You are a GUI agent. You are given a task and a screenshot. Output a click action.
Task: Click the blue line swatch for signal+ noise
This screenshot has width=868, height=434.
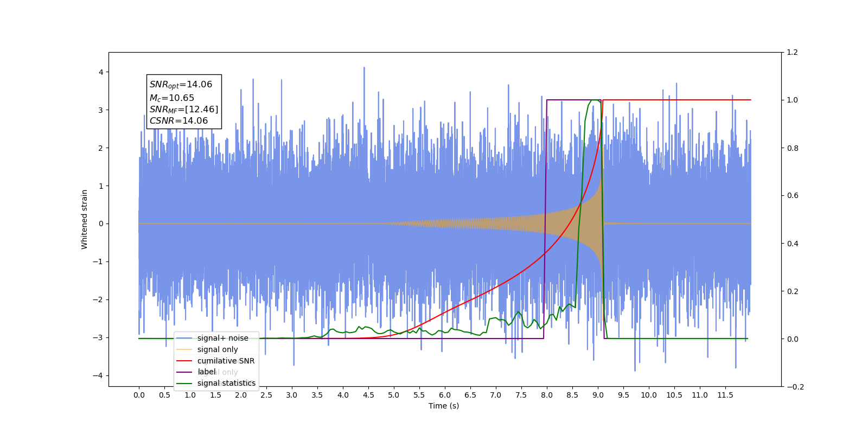[x=184, y=338]
